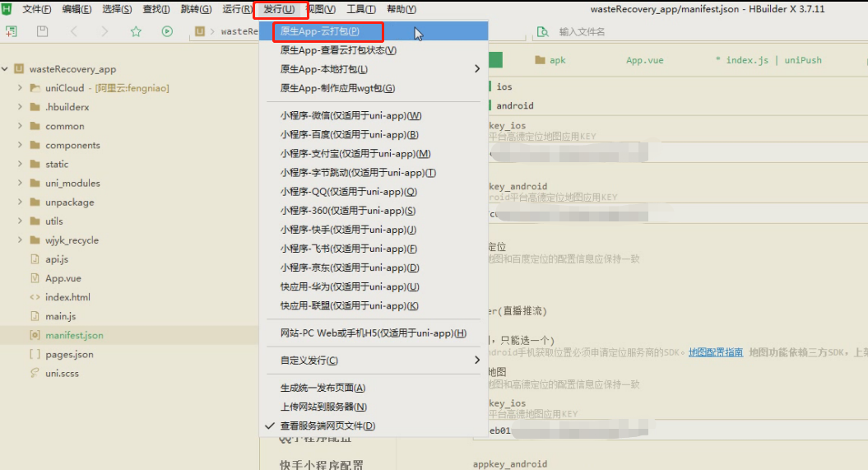The height and width of the screenshot is (470, 868).
Task: Select 小程序-京东 publish option
Action: click(x=374, y=268)
